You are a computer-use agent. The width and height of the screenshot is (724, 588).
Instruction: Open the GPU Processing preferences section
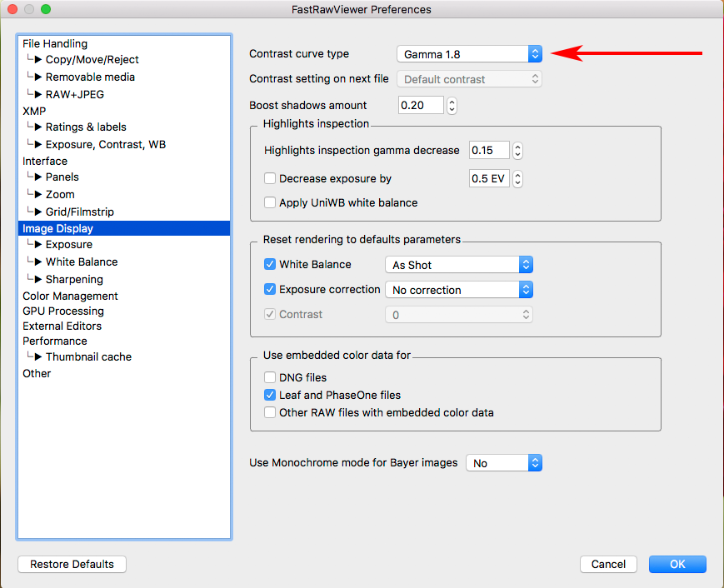pyautogui.click(x=63, y=311)
